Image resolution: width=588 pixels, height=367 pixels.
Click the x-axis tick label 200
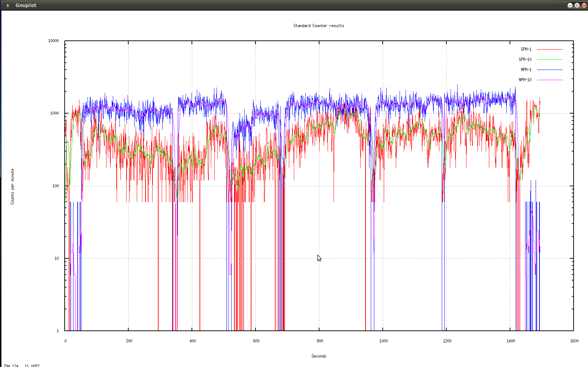pos(129,341)
